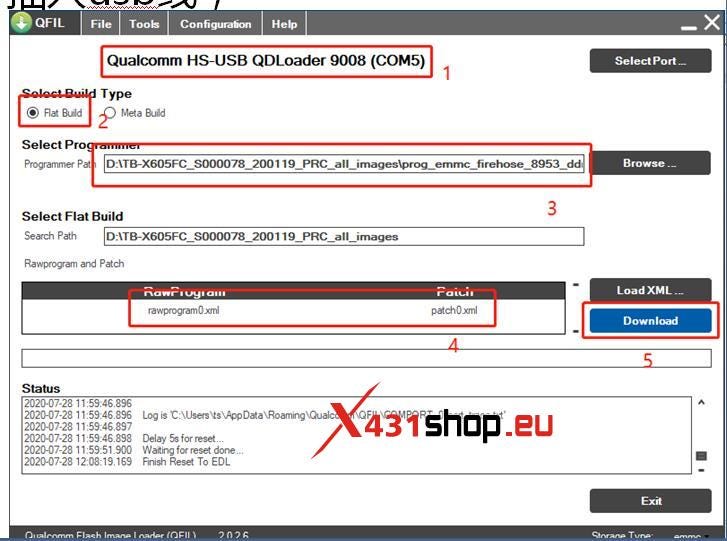Click the status log scrollbar thumb
Image resolution: width=727 pixels, height=541 pixels.
click(x=701, y=456)
